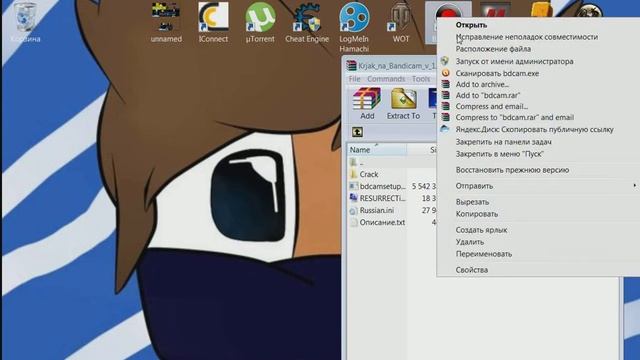Open the unnamed desktop shortcut
The width and height of the screenshot is (640, 360).
point(166,22)
